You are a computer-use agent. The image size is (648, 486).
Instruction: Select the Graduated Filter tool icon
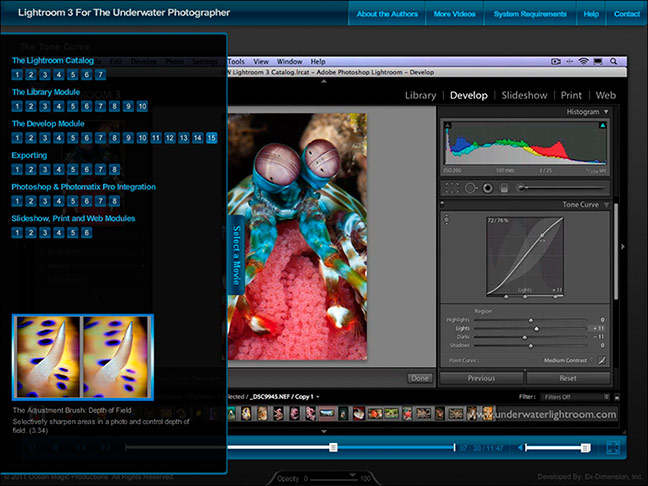tap(504, 188)
